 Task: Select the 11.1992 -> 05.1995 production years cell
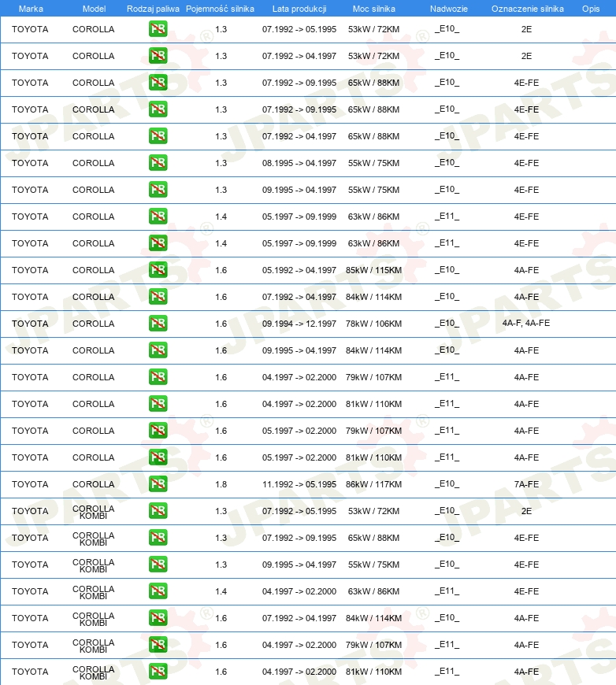299,484
